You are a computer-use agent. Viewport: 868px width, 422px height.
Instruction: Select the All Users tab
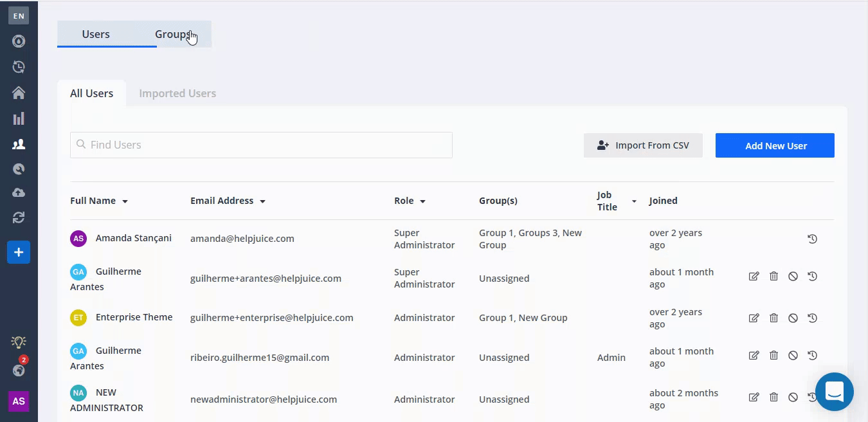[91, 93]
